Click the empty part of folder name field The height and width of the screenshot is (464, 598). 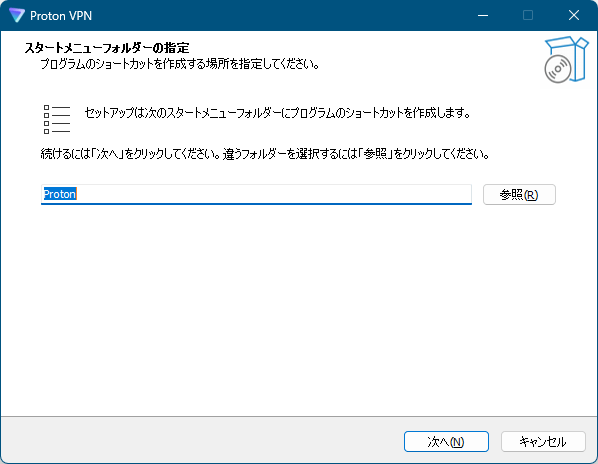click(x=273, y=194)
